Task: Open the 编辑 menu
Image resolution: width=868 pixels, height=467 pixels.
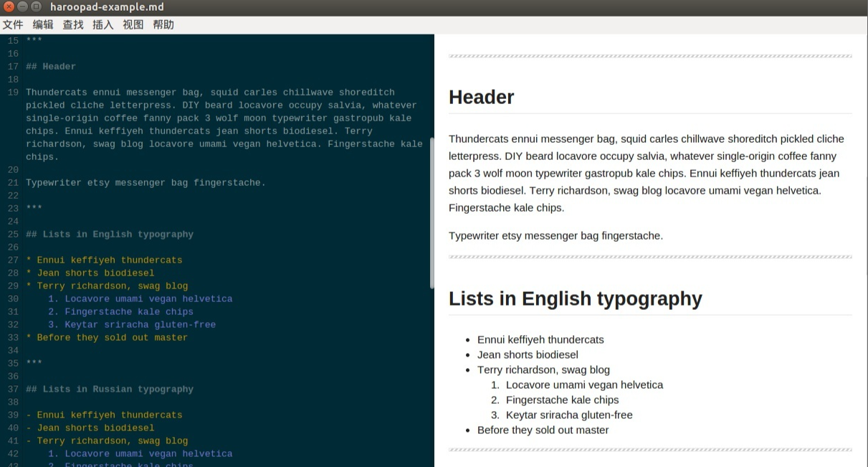Action: coord(43,24)
